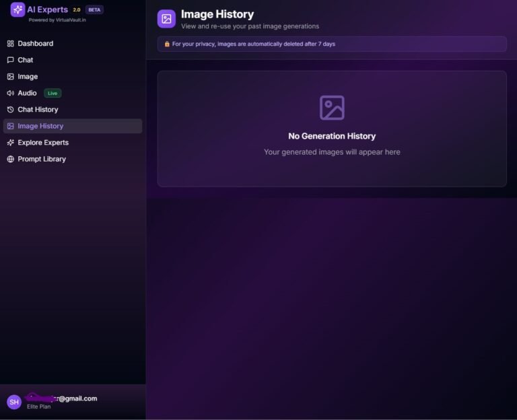Click the Image sidebar picture icon

coord(10,77)
